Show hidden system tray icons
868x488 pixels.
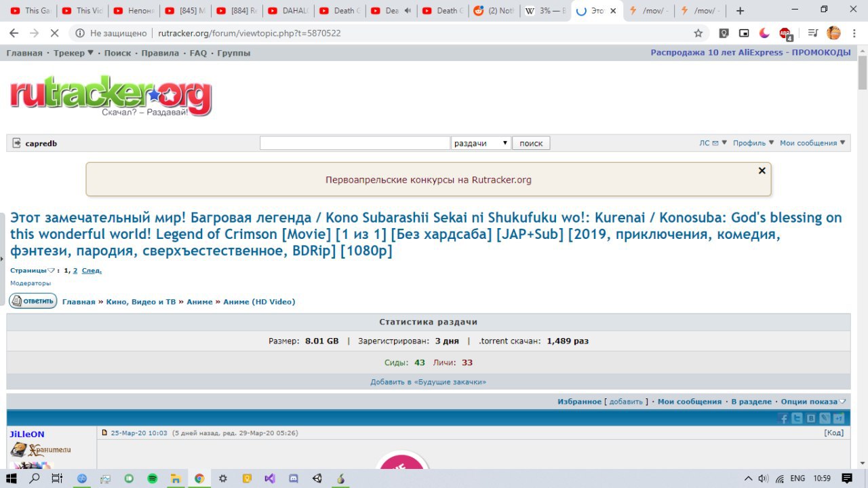pyautogui.click(x=749, y=478)
